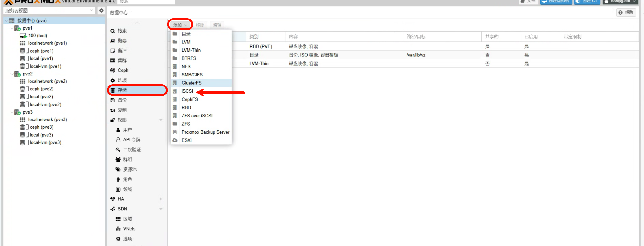The image size is (644, 246).
Task: Open the 服务器视图 view dropdown
Action: click(91, 10)
